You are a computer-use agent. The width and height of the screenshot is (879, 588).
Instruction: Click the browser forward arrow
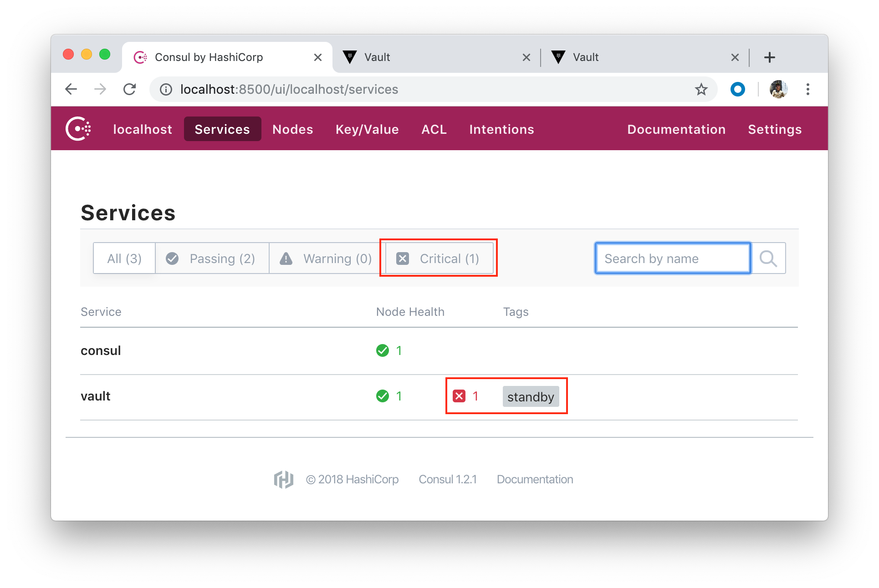pos(100,89)
